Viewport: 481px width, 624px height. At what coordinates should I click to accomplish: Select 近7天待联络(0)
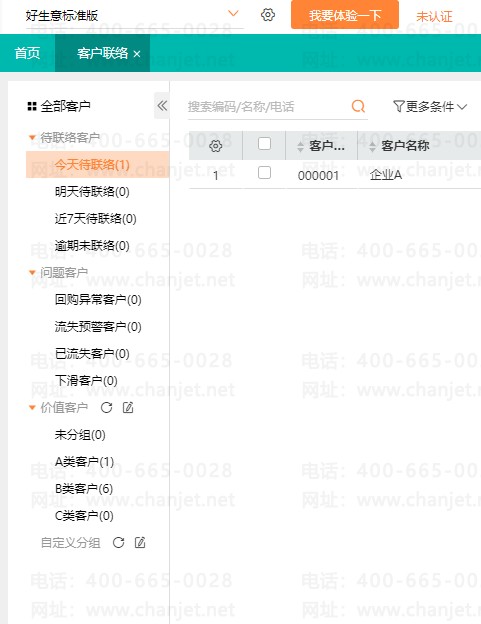(x=95, y=218)
